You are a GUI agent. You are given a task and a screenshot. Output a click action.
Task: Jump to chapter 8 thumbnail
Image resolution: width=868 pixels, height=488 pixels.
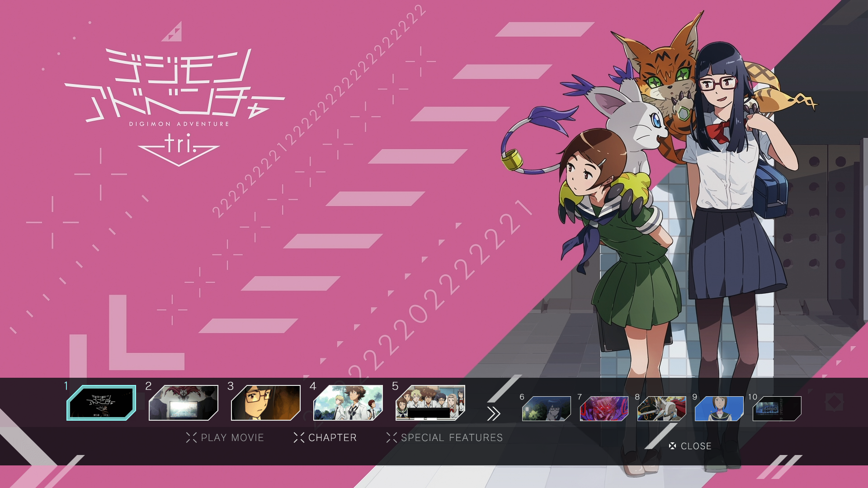tap(661, 408)
